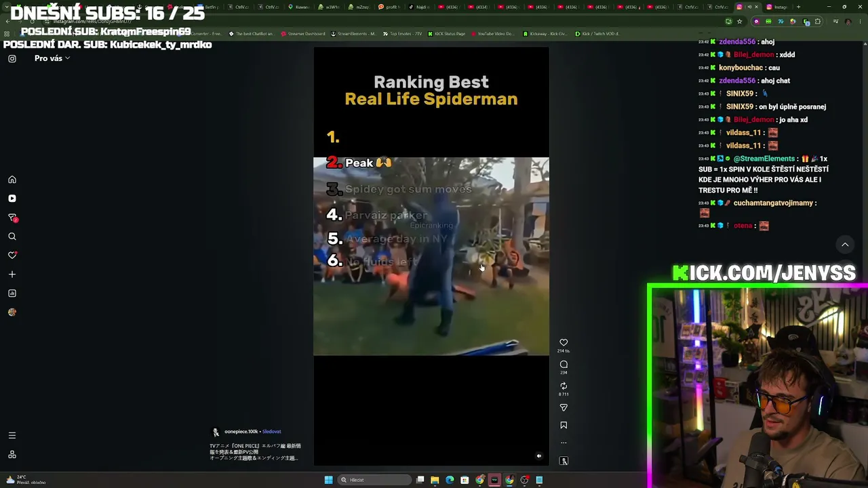Click Bilej_demon in 'jo aha xd' message
The image size is (868, 488).
point(753,120)
